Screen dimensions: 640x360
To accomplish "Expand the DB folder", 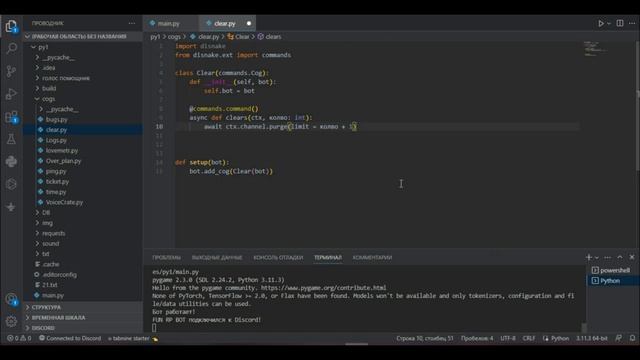I will coord(82,213).
